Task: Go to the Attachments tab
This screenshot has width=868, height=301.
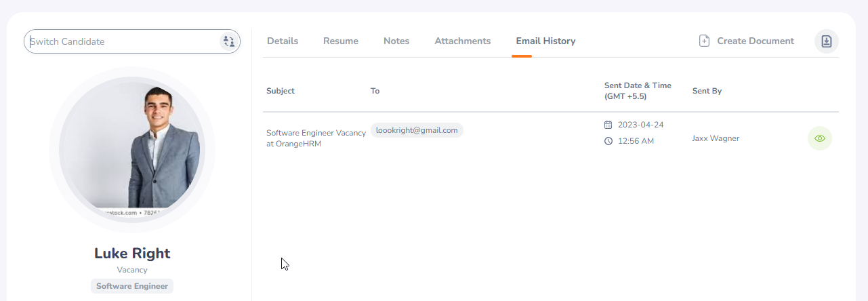Action: (463, 41)
